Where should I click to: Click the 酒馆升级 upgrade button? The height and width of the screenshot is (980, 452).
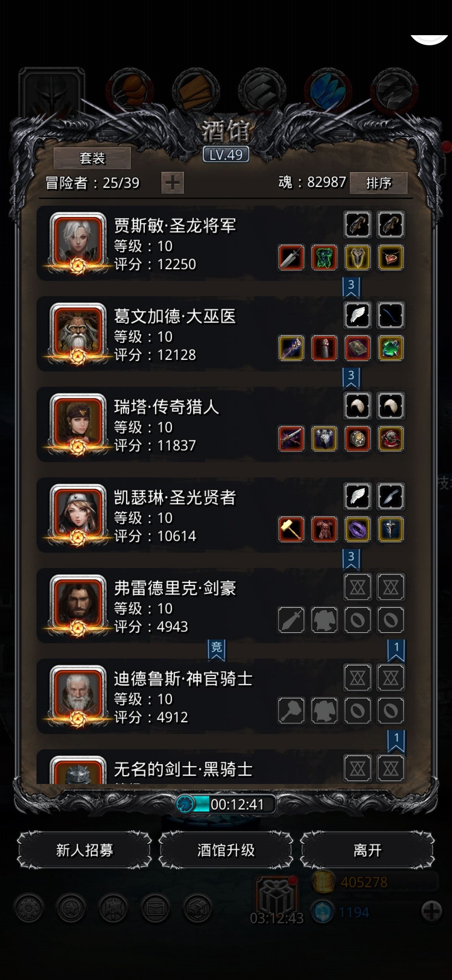point(226,850)
